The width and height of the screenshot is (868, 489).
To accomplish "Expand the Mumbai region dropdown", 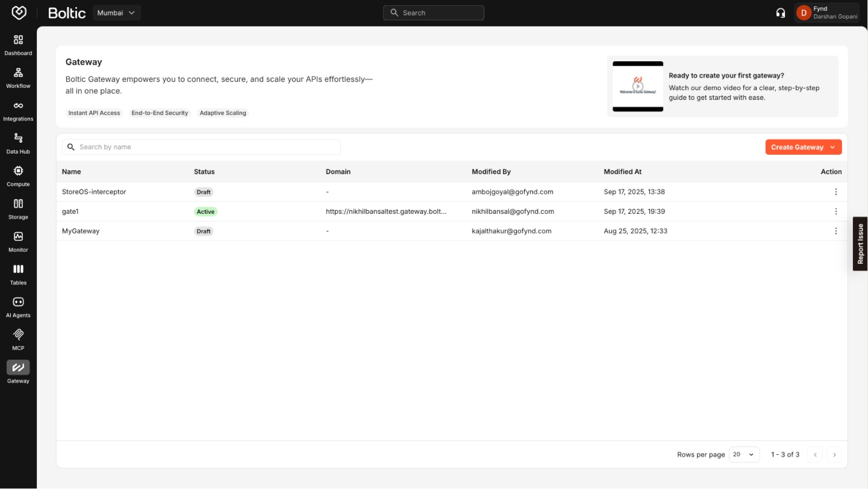I will click(x=117, y=13).
